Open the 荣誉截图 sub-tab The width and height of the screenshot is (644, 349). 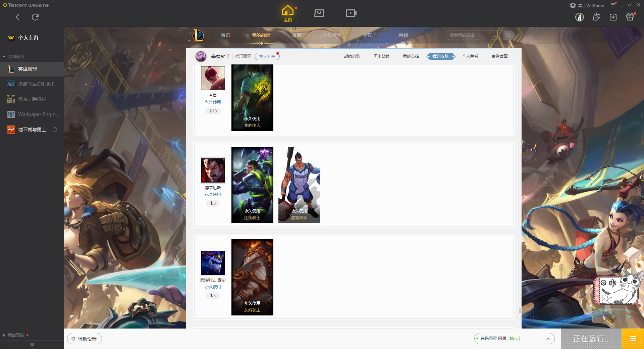coord(499,56)
